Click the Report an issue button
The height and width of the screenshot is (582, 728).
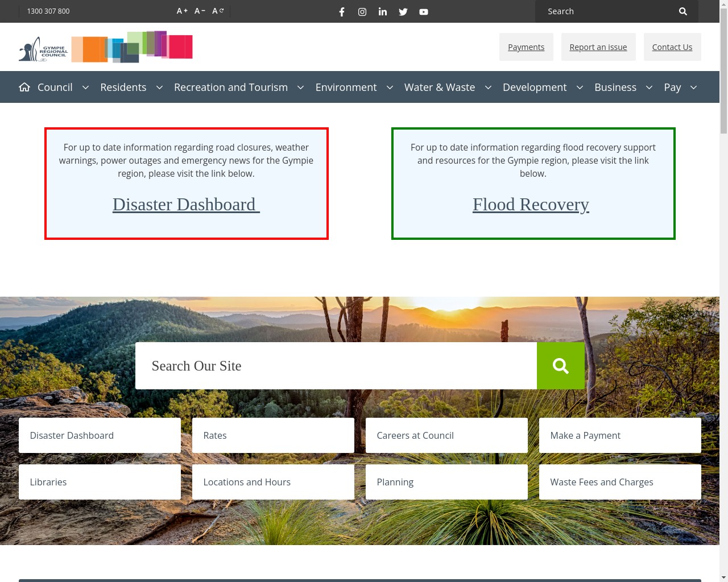(598, 47)
